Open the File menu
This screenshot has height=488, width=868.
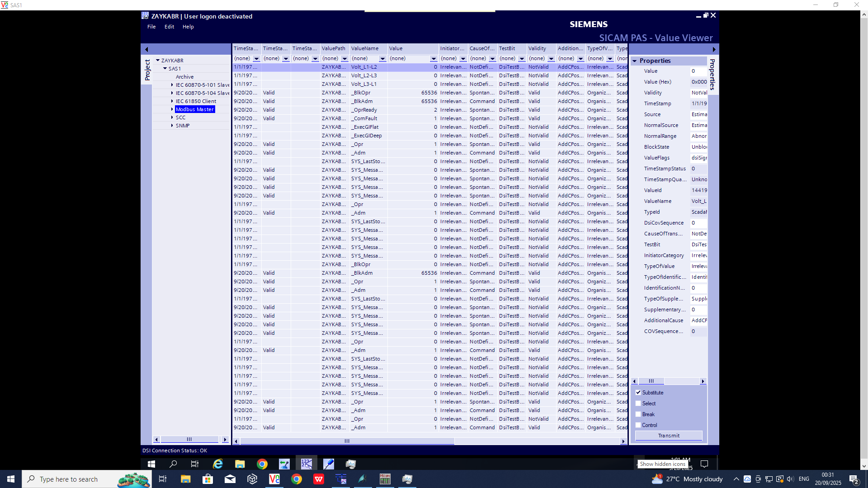(151, 27)
